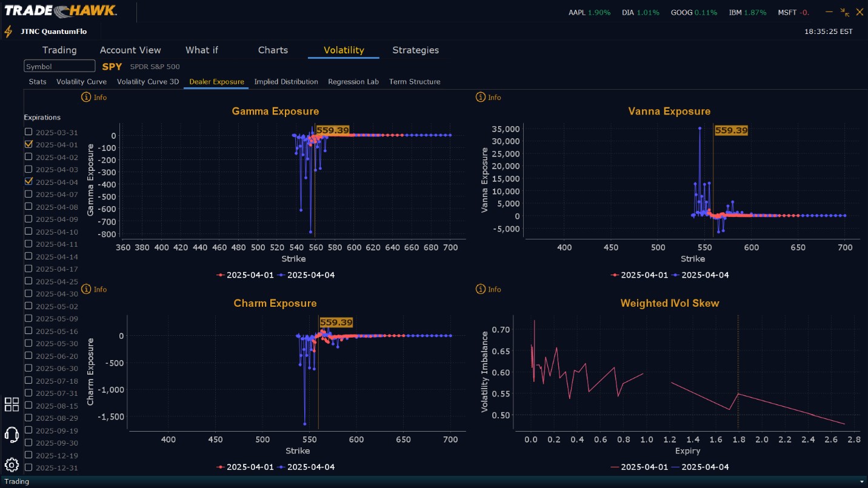Open the grid layout icon in sidebar
Screen dimensions: 868x488
(x=12, y=404)
